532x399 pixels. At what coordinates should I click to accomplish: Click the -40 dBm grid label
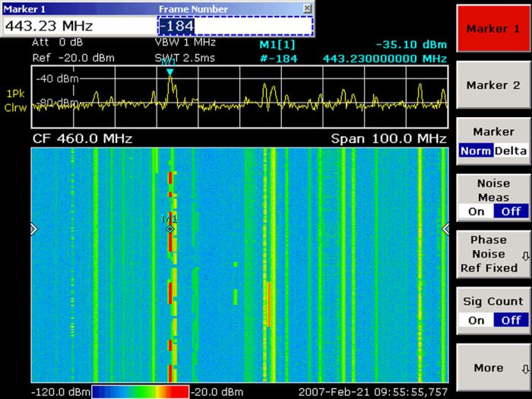pos(57,79)
